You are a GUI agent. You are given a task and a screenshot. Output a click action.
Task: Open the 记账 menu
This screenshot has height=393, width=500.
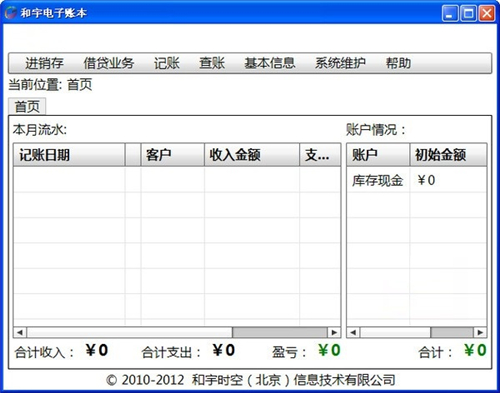[167, 63]
